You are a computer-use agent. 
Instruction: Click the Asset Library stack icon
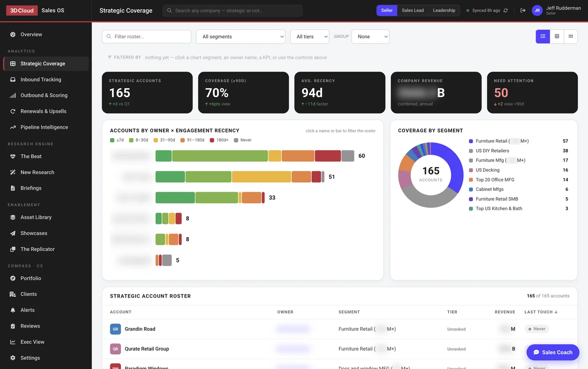pyautogui.click(x=13, y=217)
